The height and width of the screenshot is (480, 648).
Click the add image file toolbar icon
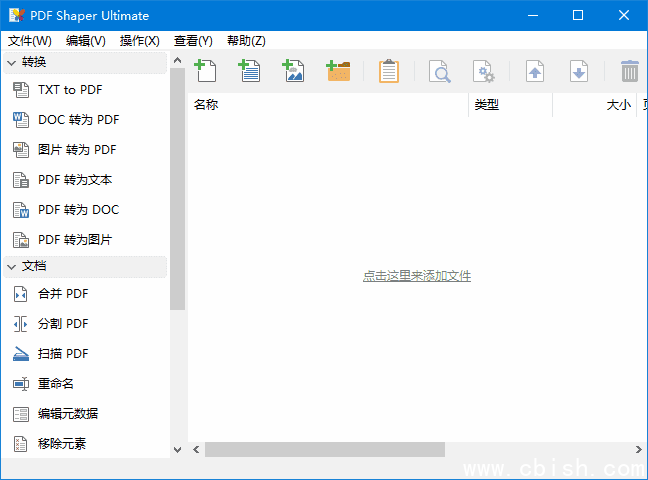click(x=293, y=70)
